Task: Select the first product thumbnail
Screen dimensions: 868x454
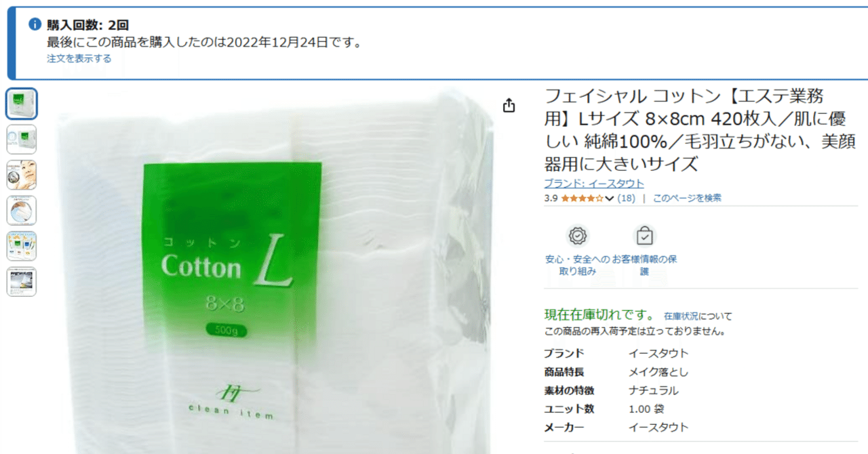Action: 22,104
